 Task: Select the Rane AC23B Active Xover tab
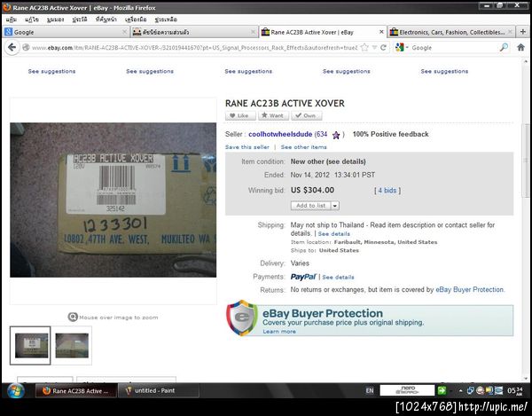click(x=323, y=32)
